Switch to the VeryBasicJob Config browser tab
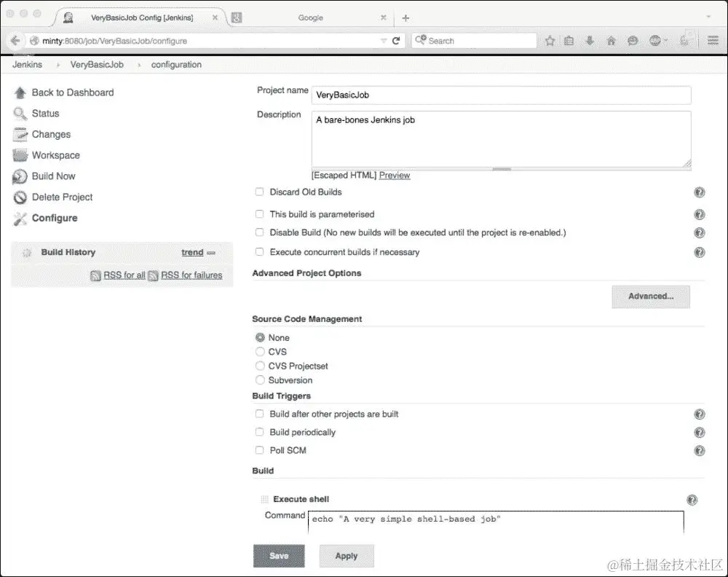Screen dimensions: 728x577 [x=142, y=17]
